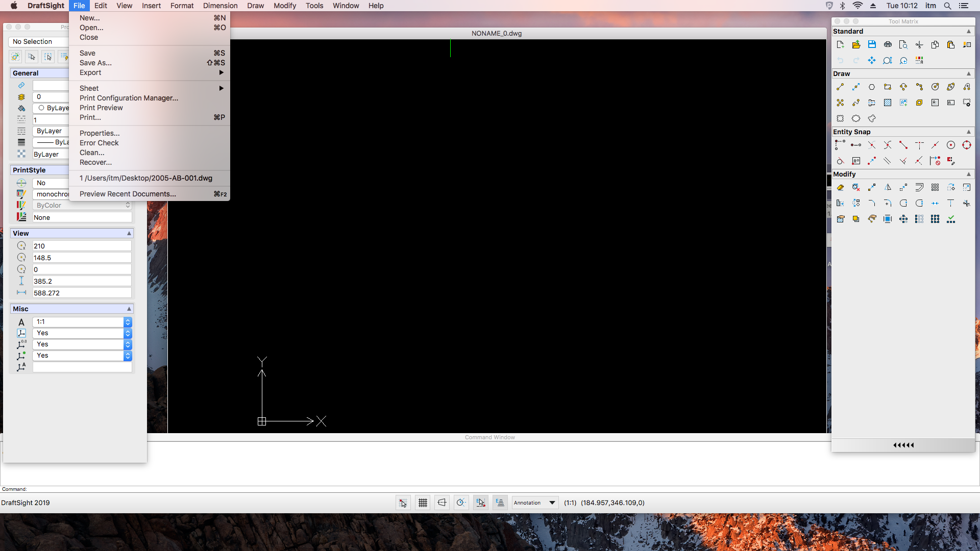980x551 pixels.
Task: Click the blue Save disk icon
Action: [872, 45]
